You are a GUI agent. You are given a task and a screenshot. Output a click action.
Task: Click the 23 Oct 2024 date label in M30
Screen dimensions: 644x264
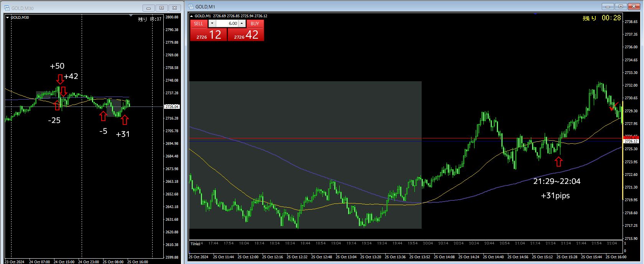click(x=14, y=262)
